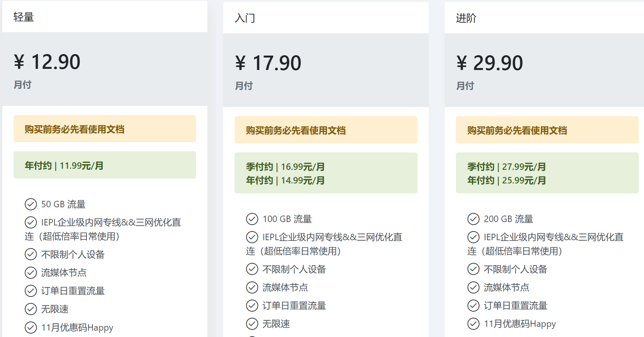Click the ¥ 29.90 monthly price
This screenshot has height=337, width=644.
pyautogui.click(x=490, y=63)
